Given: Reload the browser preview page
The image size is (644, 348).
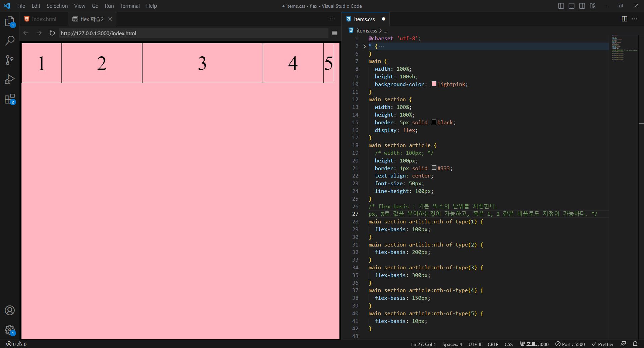Looking at the screenshot, I should pyautogui.click(x=52, y=33).
